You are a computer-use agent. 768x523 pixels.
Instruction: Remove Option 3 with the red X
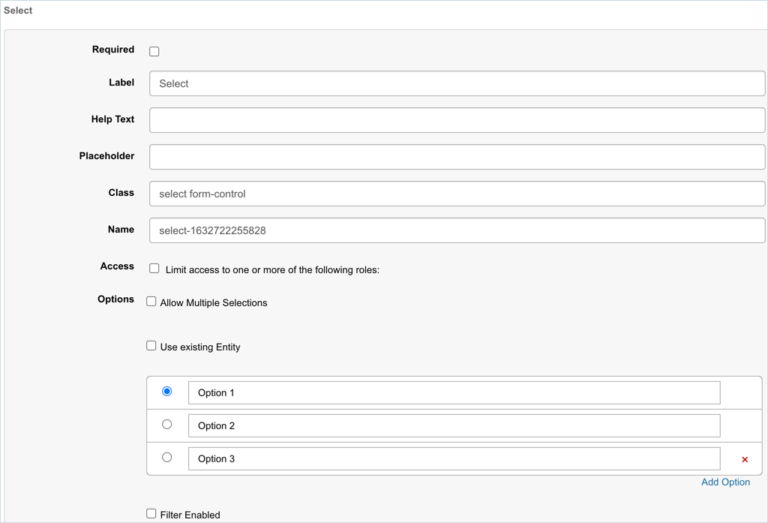(744, 459)
